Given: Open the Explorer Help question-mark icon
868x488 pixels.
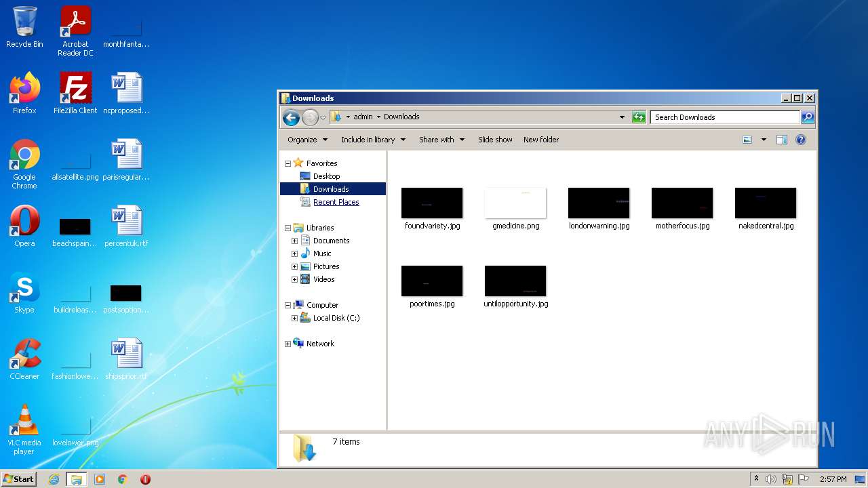Looking at the screenshot, I should [x=801, y=140].
